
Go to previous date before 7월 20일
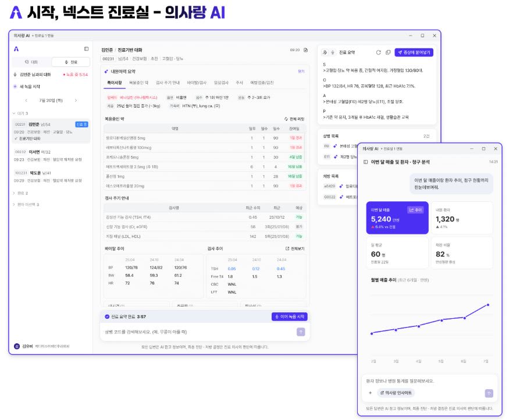(26, 101)
